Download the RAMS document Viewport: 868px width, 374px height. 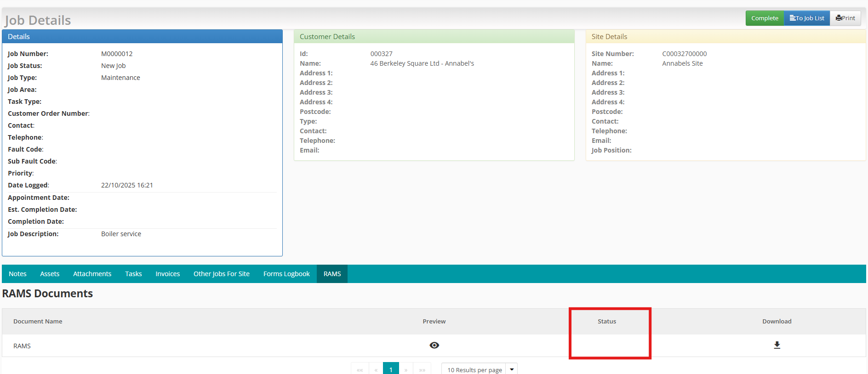coord(777,345)
